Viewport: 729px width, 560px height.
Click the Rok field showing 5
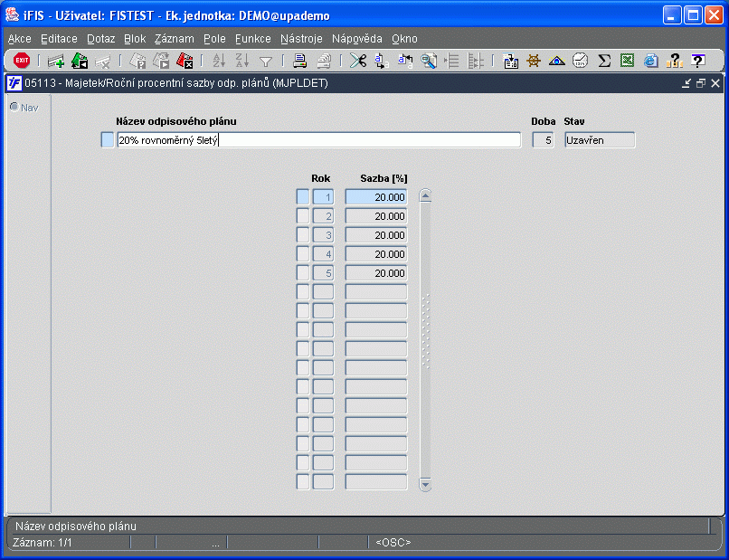tap(323, 273)
